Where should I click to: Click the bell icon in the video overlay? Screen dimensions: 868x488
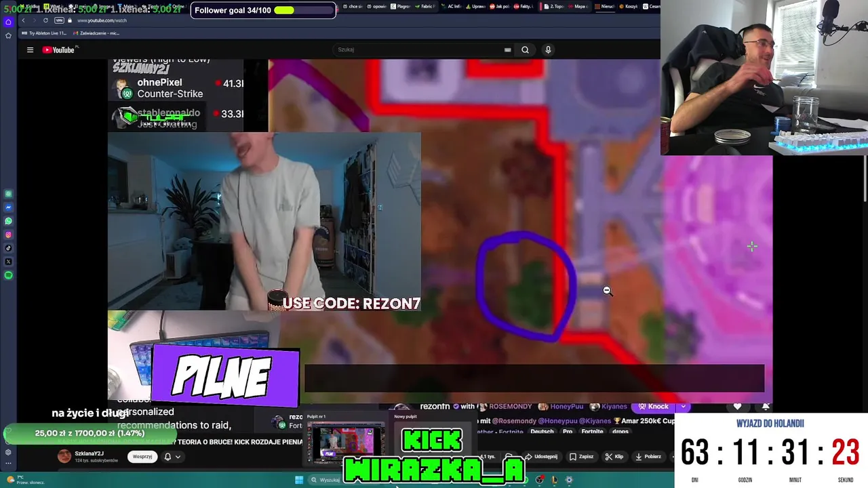point(766,407)
